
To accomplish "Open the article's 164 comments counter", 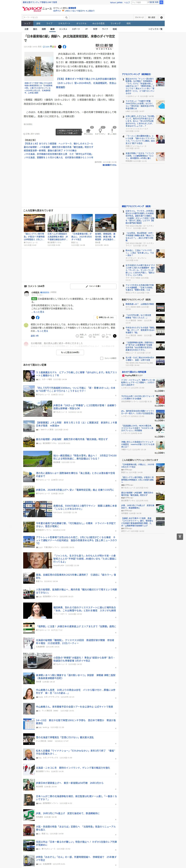I will pyautogui.click(x=46, y=47).
